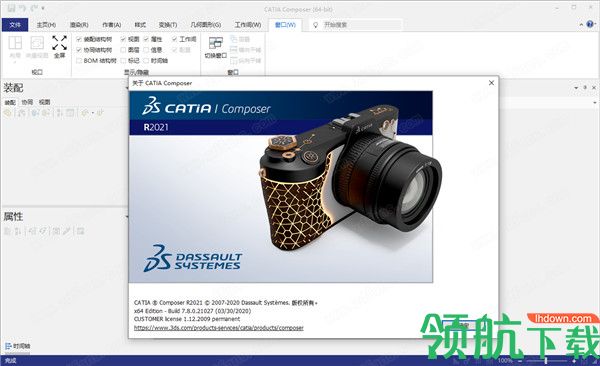Open the blue help question mark icon
600x366 pixels.
coord(590,25)
